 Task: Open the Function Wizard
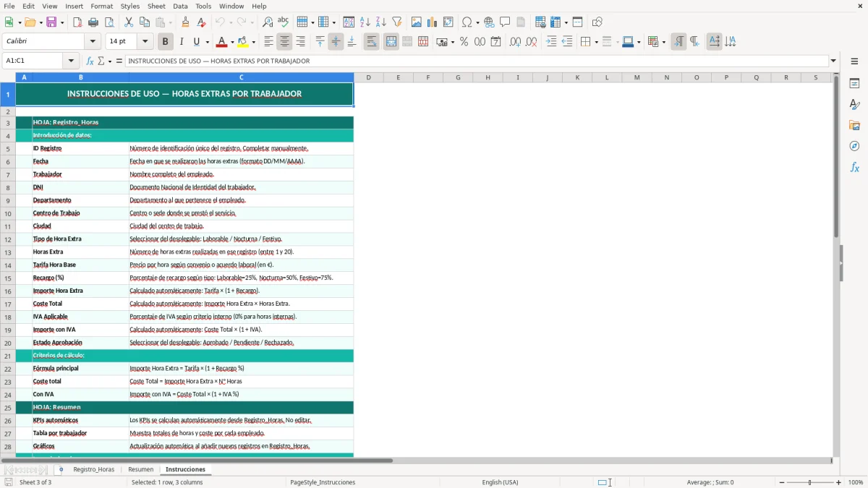point(90,61)
